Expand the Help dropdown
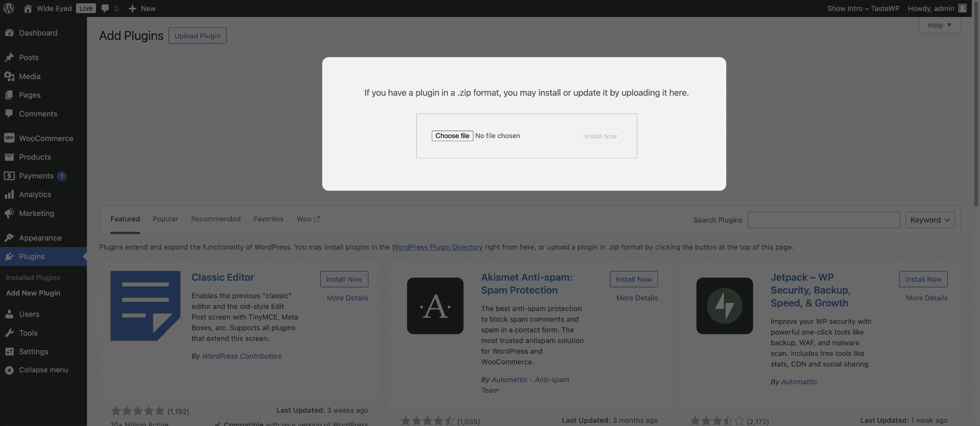Screen dimensions: 980x426 (939, 25)
